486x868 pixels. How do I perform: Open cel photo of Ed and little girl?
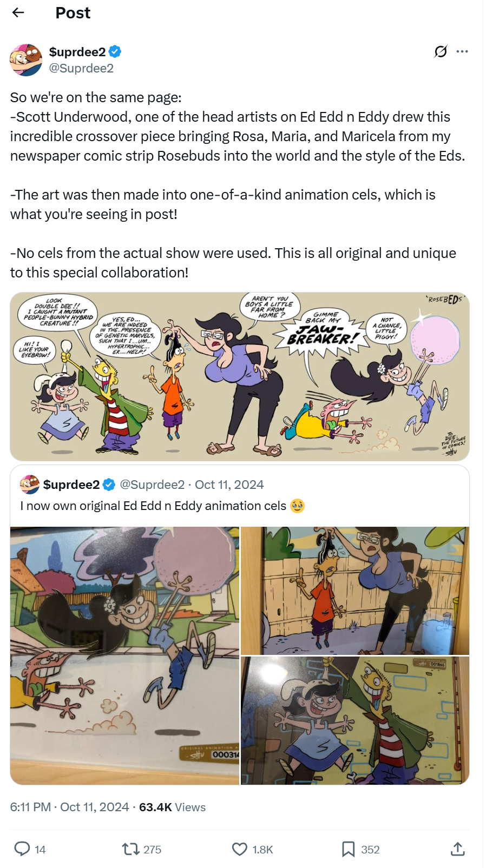coord(355,720)
